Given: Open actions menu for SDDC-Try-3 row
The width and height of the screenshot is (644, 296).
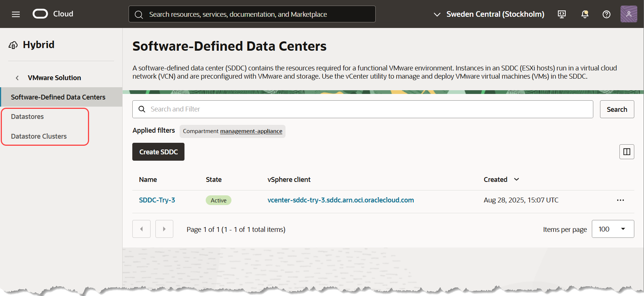Looking at the screenshot, I should [x=620, y=200].
